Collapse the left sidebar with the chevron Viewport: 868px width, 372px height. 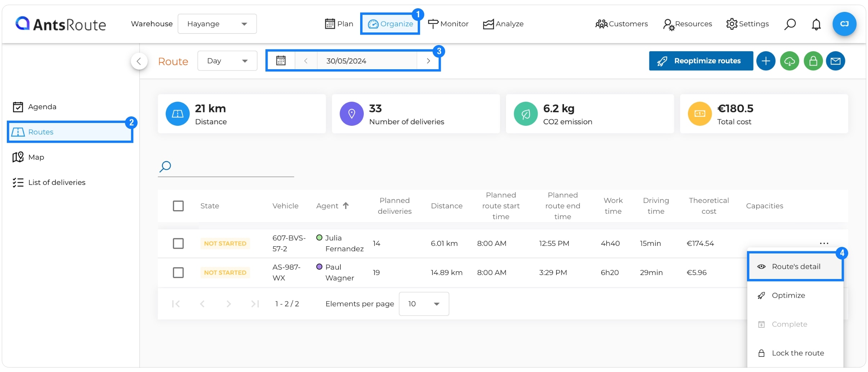click(139, 61)
